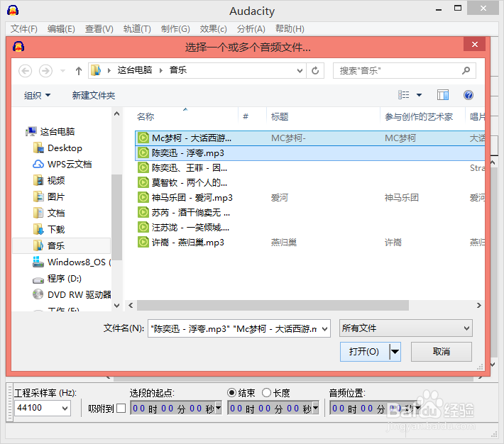Click horizontal scrollbar in file list
This screenshot has width=504, height=444.
coord(273,305)
